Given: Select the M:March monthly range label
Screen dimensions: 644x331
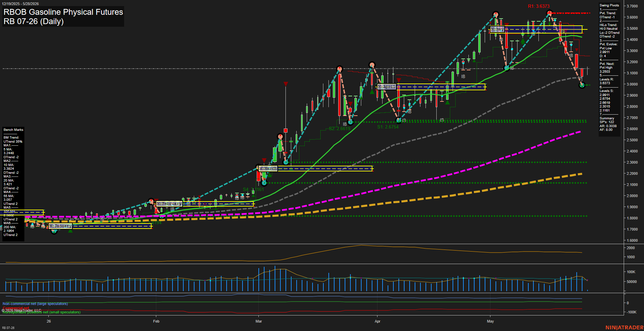Looking at the screenshot, I should tap(268, 168).
